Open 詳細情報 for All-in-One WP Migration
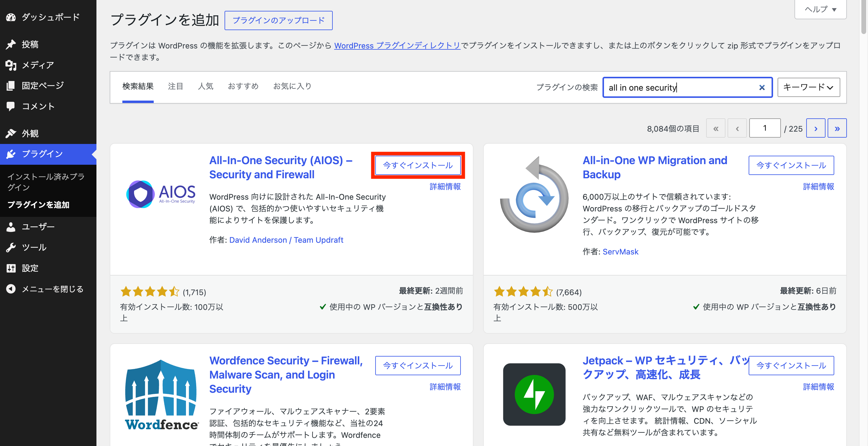The image size is (868, 446). coord(819,186)
